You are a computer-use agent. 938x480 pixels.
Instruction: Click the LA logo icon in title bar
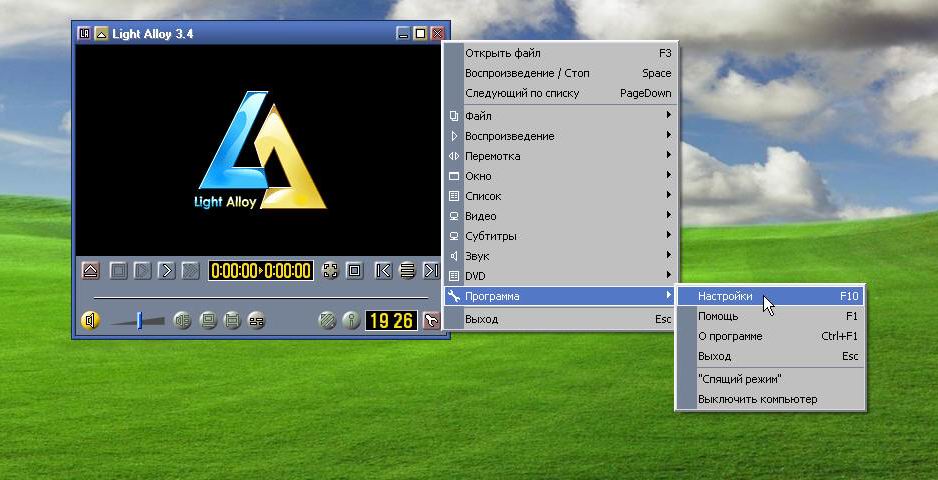click(x=84, y=34)
